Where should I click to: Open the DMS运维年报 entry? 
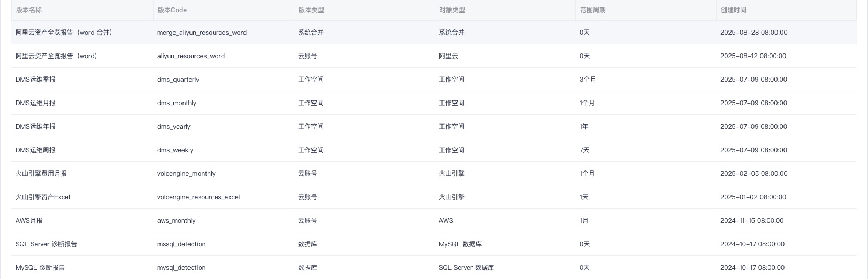(35, 127)
